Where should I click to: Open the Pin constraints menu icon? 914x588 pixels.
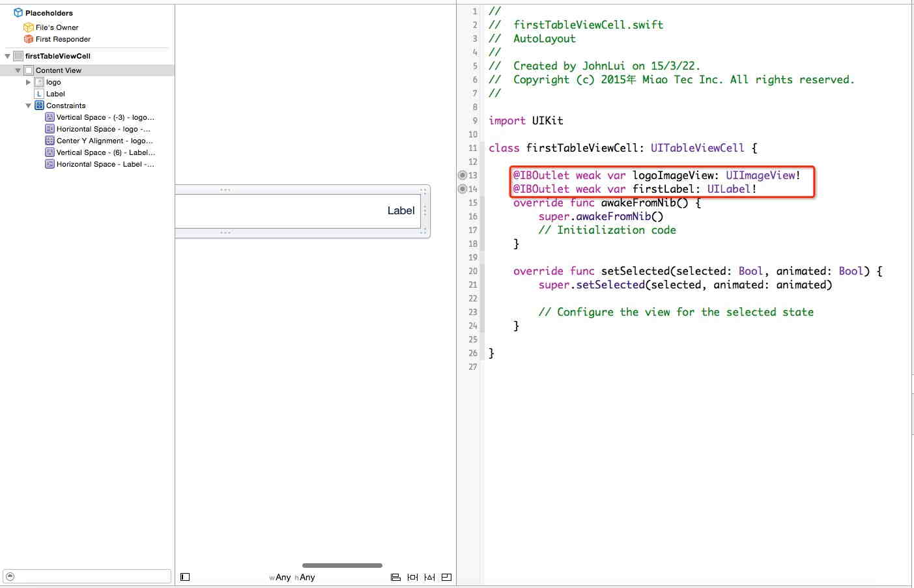point(412,577)
